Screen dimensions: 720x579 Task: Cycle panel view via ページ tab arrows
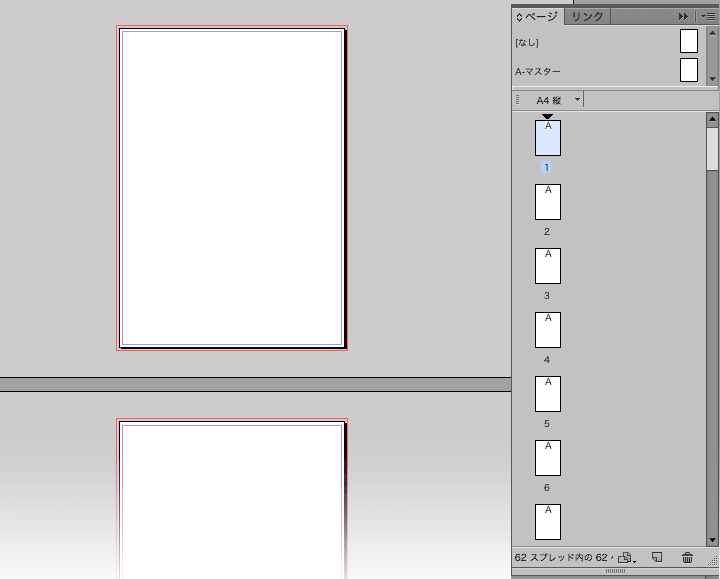point(519,16)
